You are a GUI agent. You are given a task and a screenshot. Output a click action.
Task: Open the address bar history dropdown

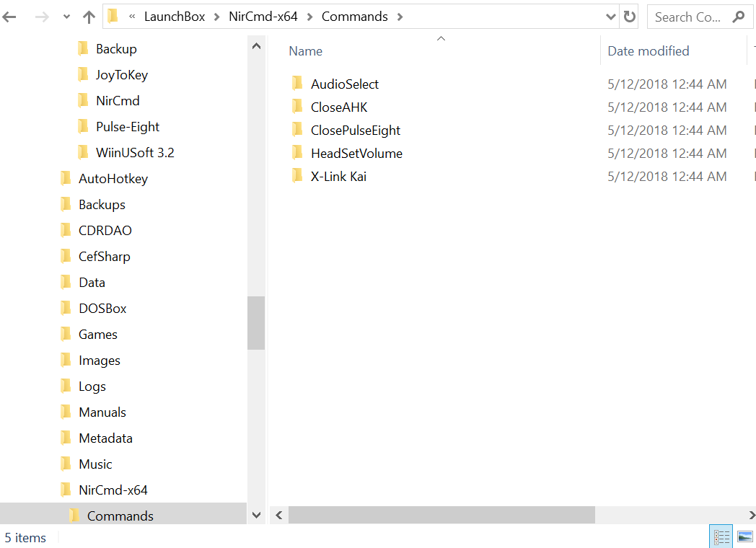(x=611, y=17)
